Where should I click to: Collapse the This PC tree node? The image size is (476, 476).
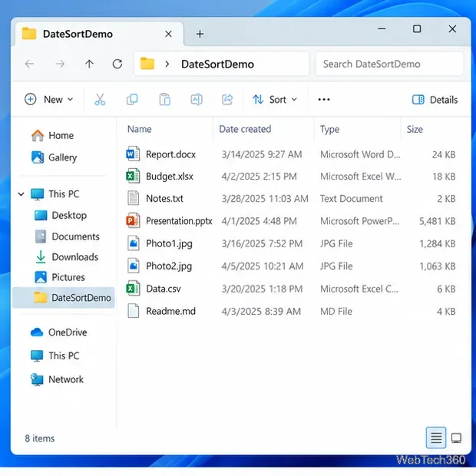click(x=21, y=193)
